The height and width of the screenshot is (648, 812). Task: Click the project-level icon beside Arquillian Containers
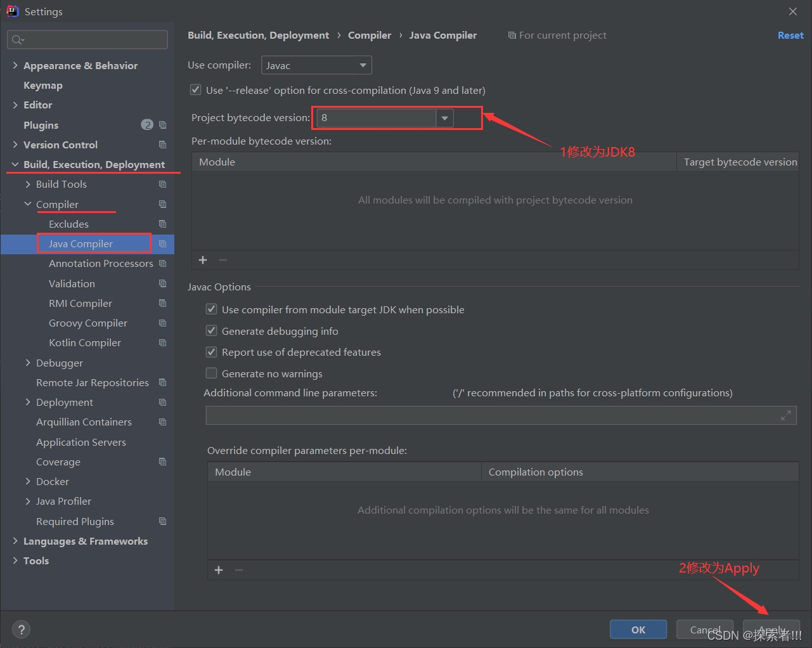[x=163, y=422]
